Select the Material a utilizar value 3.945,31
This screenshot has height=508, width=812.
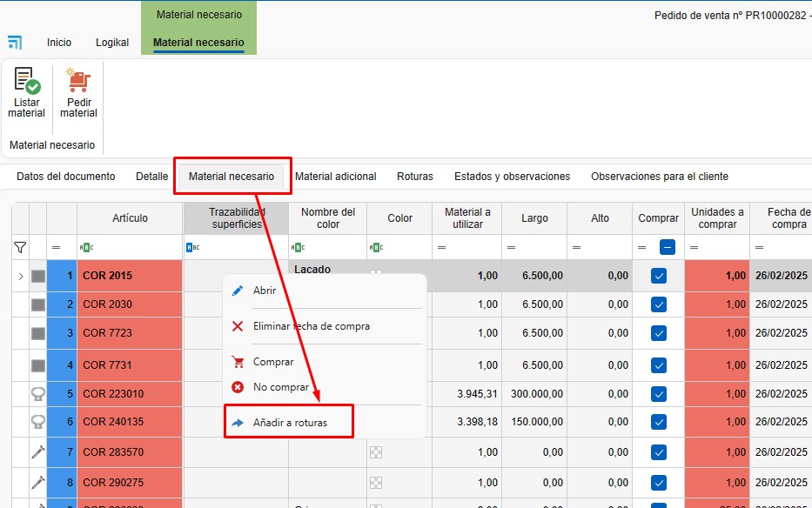point(467,394)
